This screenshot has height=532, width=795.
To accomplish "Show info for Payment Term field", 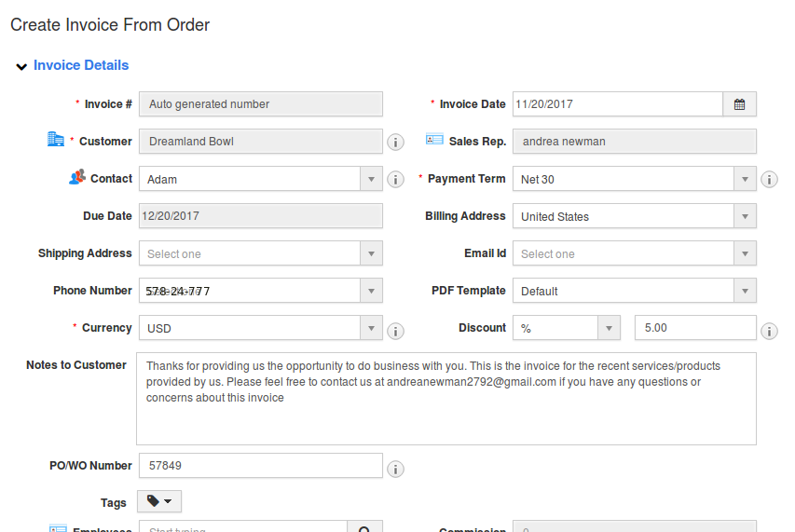I will click(769, 180).
